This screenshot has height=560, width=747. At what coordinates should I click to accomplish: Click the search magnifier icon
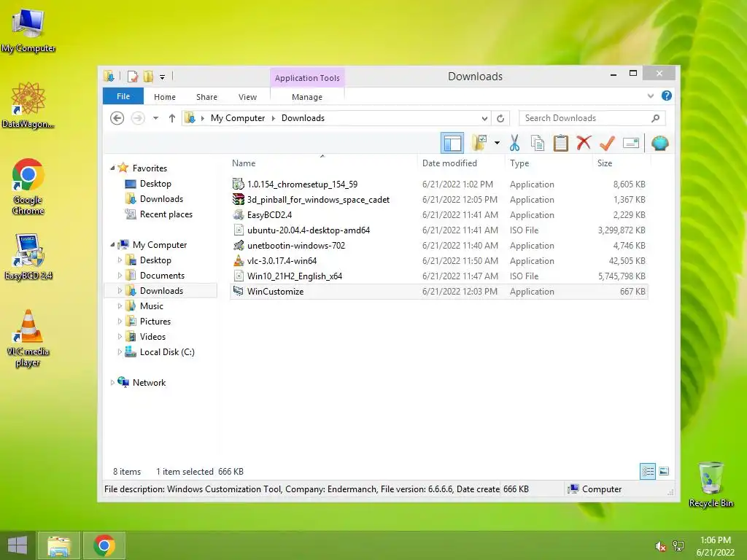pyautogui.click(x=656, y=118)
